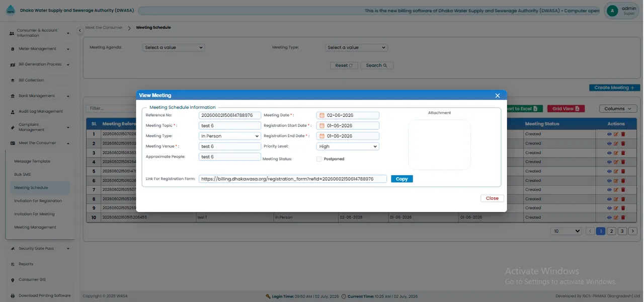The image size is (644, 302).
Task: Close the View Meeting dialog with the X
Action: tap(498, 96)
